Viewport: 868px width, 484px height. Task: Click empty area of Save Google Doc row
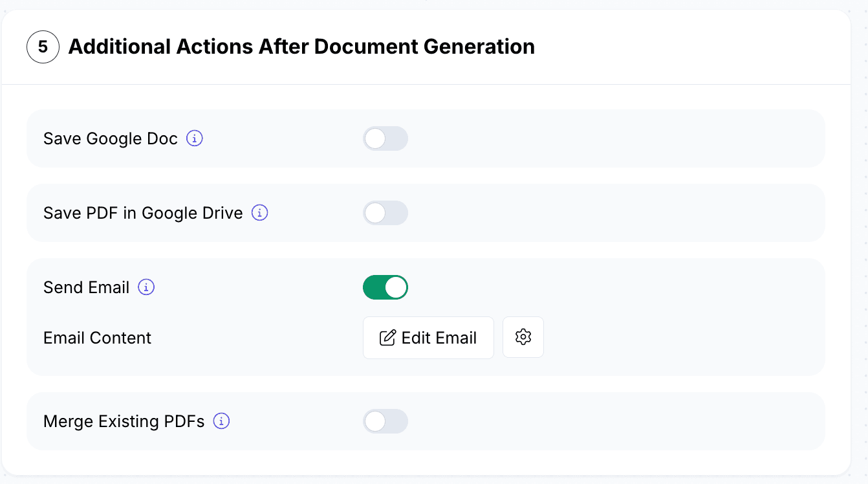tap(614, 138)
